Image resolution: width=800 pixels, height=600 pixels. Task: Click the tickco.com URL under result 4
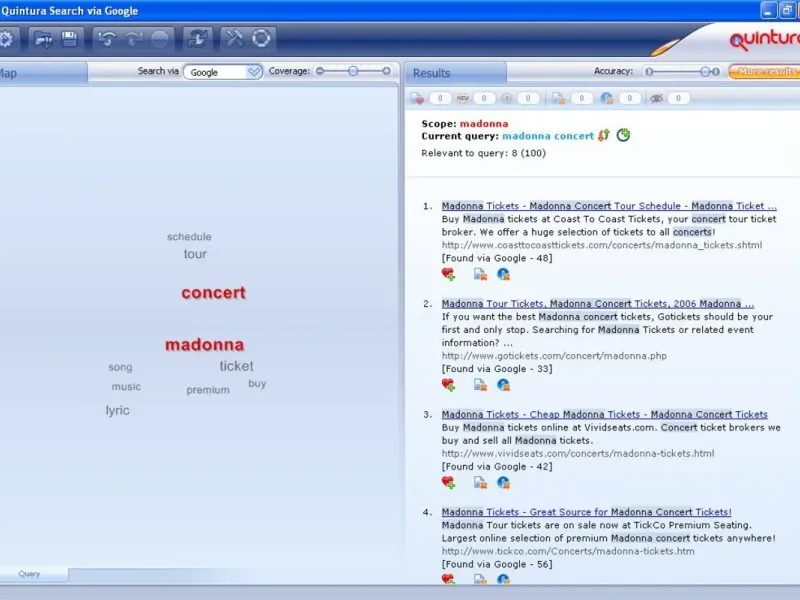[x=568, y=551]
